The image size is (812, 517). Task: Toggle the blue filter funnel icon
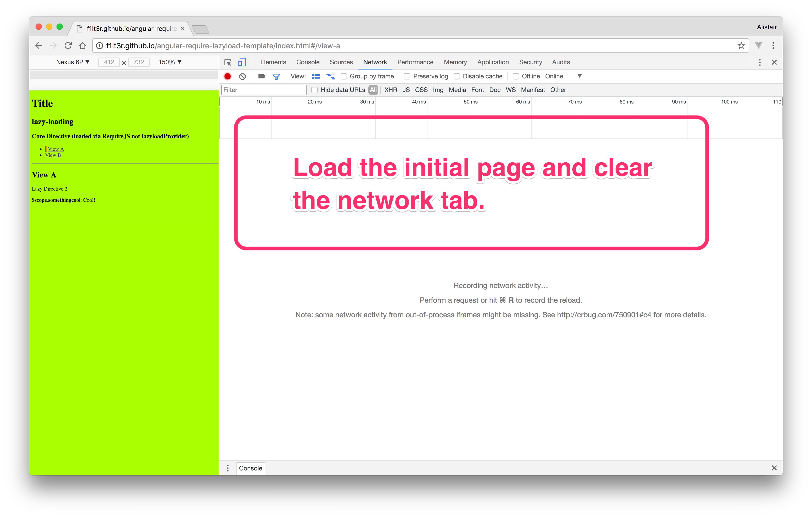coord(276,77)
